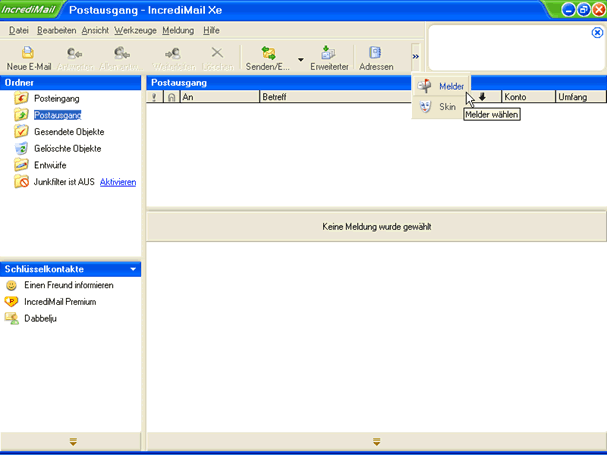Click the IncrediMail logo in title bar
608x456 pixels.
pos(29,10)
